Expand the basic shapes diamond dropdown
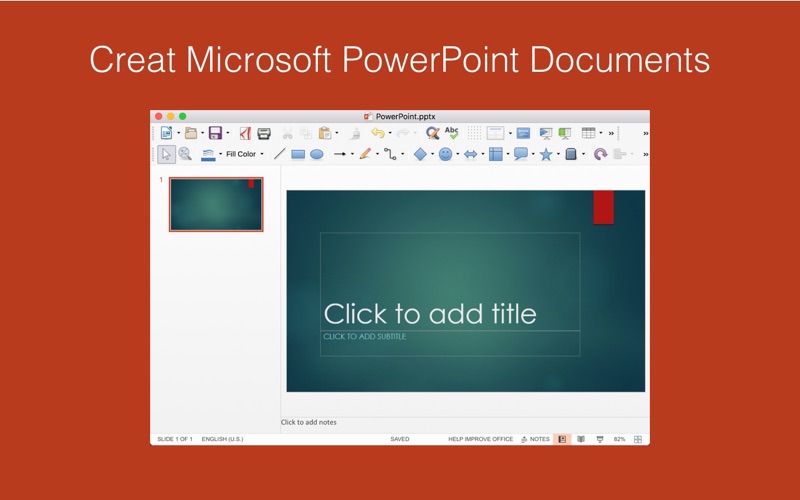Viewport: 800px width, 500px height. (433, 154)
